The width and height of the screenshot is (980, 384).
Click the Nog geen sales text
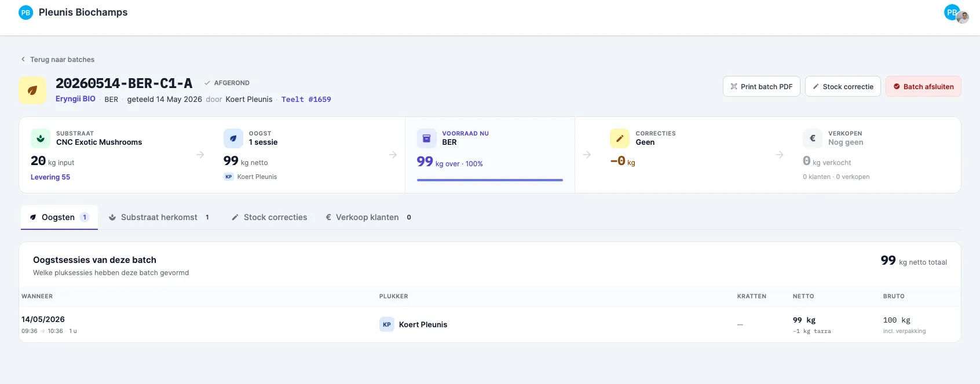846,142
